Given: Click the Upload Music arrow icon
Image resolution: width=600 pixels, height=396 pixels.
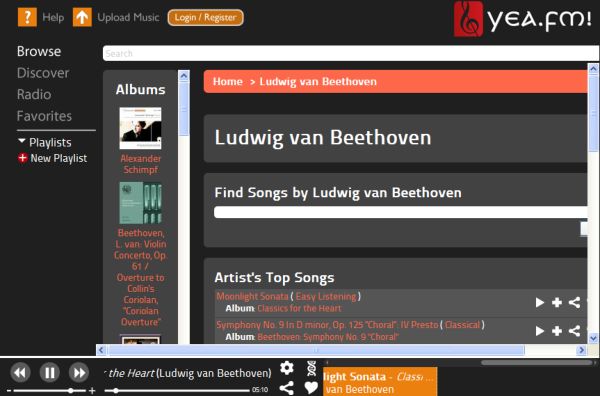Looking at the screenshot, I should point(82,17).
